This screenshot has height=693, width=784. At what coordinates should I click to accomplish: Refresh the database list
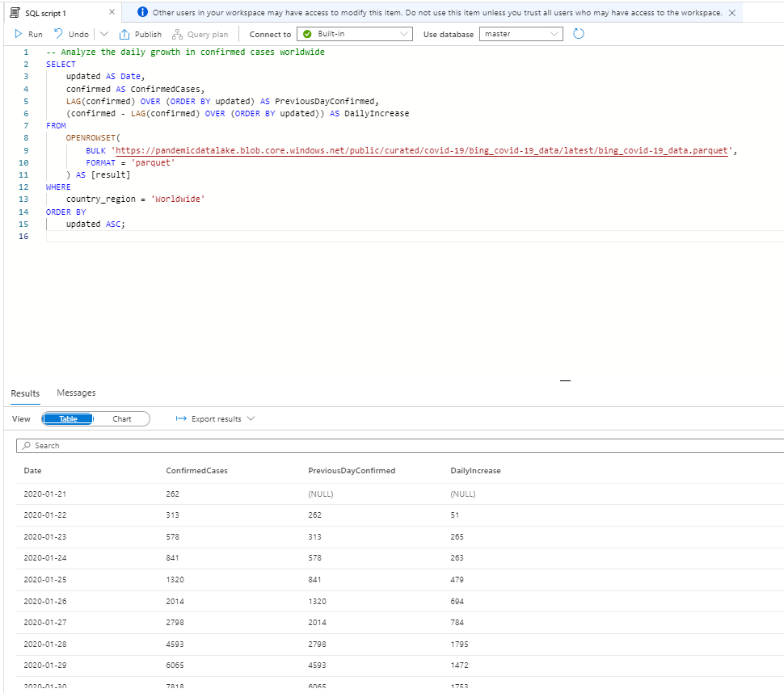pos(579,34)
